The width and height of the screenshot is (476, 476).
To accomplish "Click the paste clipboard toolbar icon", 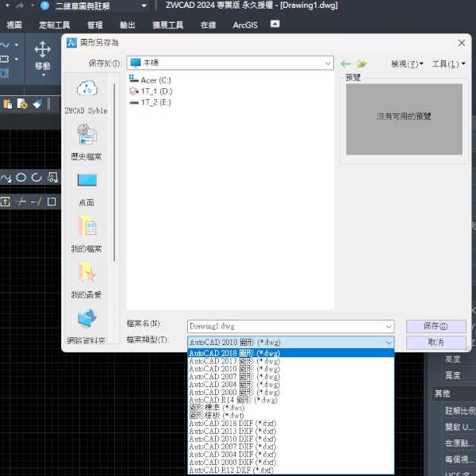I will point(8,104).
